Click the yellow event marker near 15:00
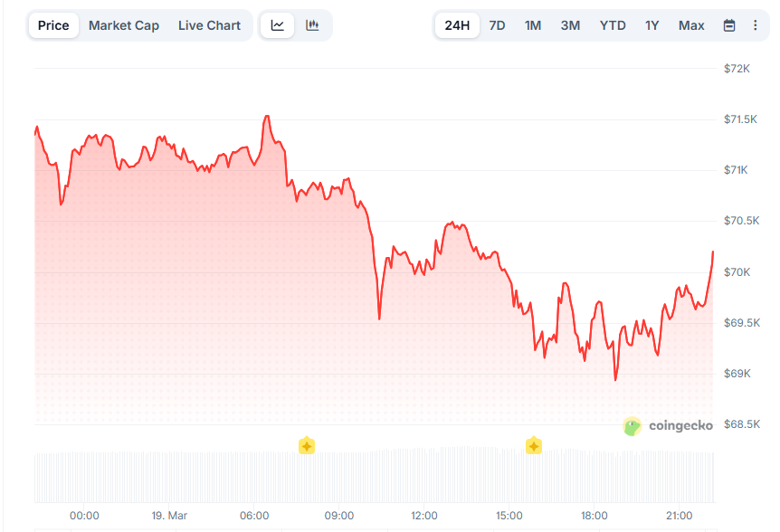 pyautogui.click(x=534, y=445)
